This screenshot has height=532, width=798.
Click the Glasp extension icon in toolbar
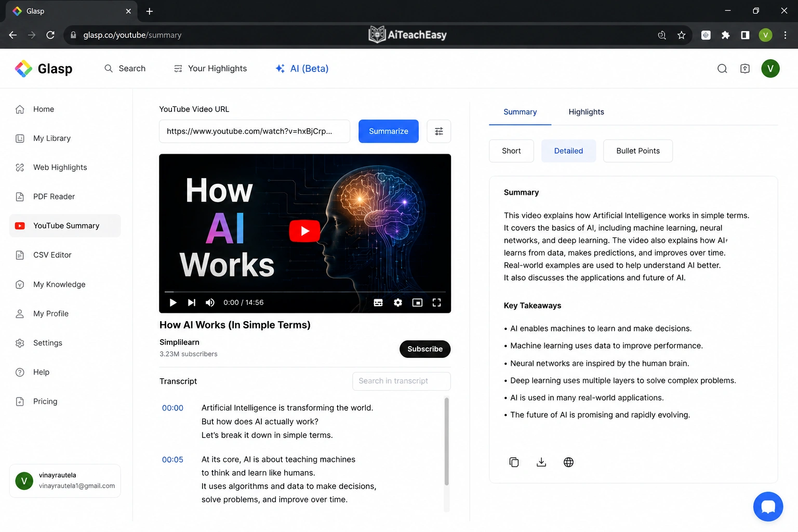(x=706, y=35)
